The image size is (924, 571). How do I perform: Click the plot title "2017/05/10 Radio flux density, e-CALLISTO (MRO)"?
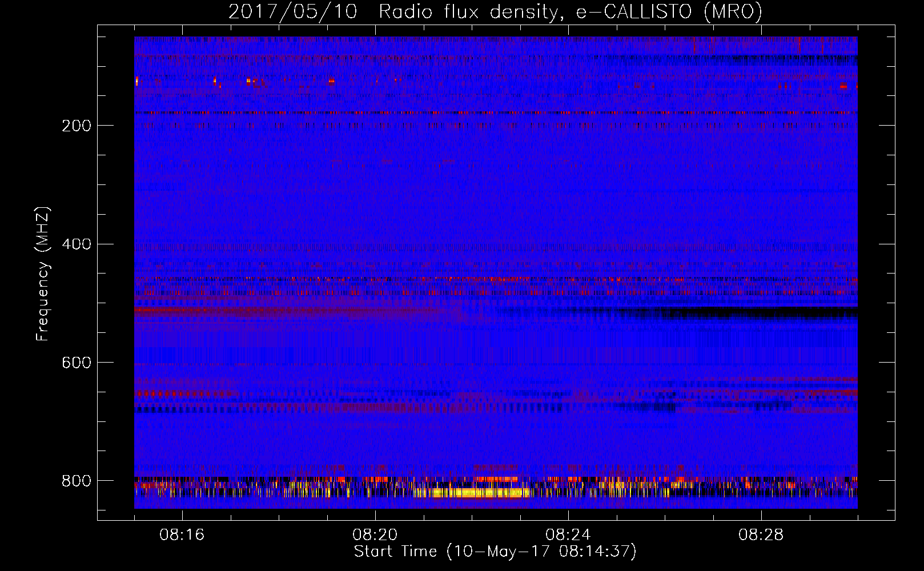click(495, 11)
